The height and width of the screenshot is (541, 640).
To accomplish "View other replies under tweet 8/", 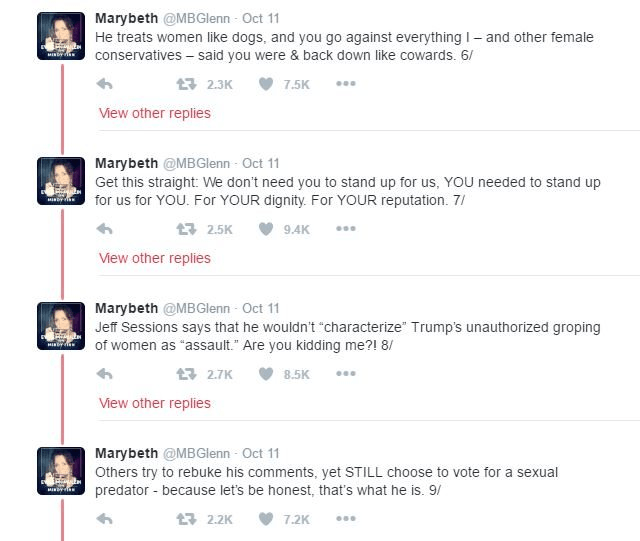I will [x=155, y=403].
